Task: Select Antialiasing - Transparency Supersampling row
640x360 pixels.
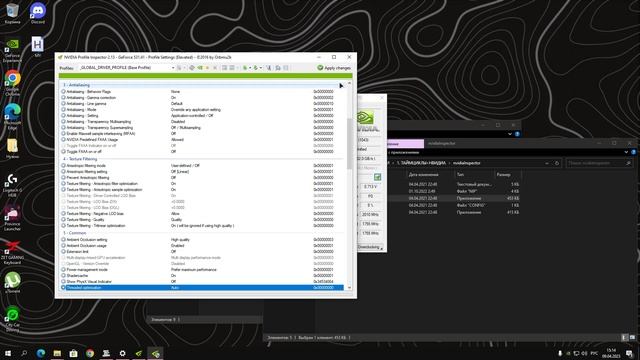Action: tap(202, 128)
